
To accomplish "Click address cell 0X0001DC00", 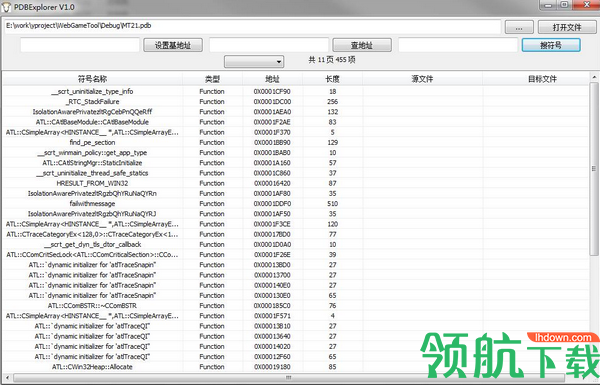I will click(x=272, y=102).
